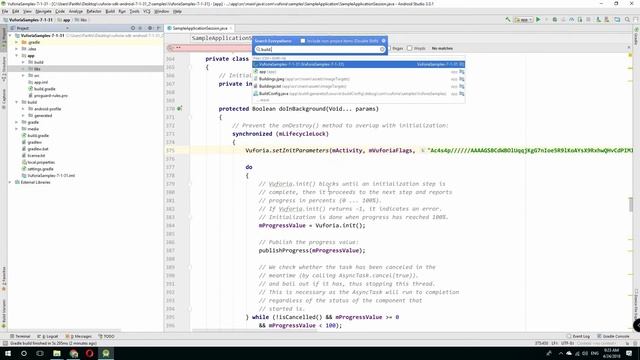This screenshot has width=640, height=360.
Task: Open Search Everywhere settings gear
Action: click(384, 41)
